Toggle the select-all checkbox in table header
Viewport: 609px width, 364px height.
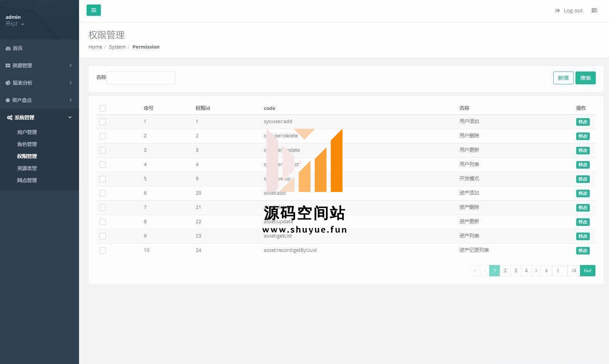coord(102,108)
